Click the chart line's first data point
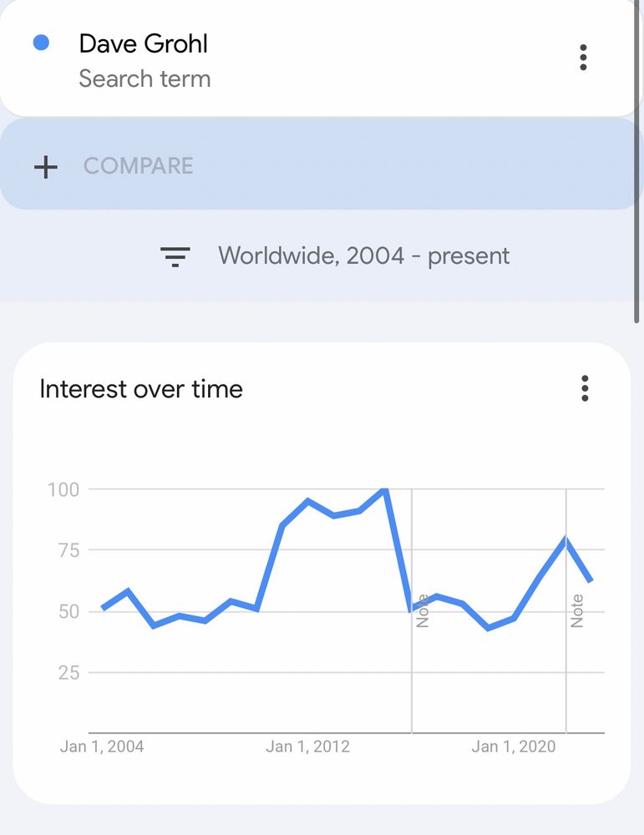This screenshot has height=835, width=644. point(102,609)
